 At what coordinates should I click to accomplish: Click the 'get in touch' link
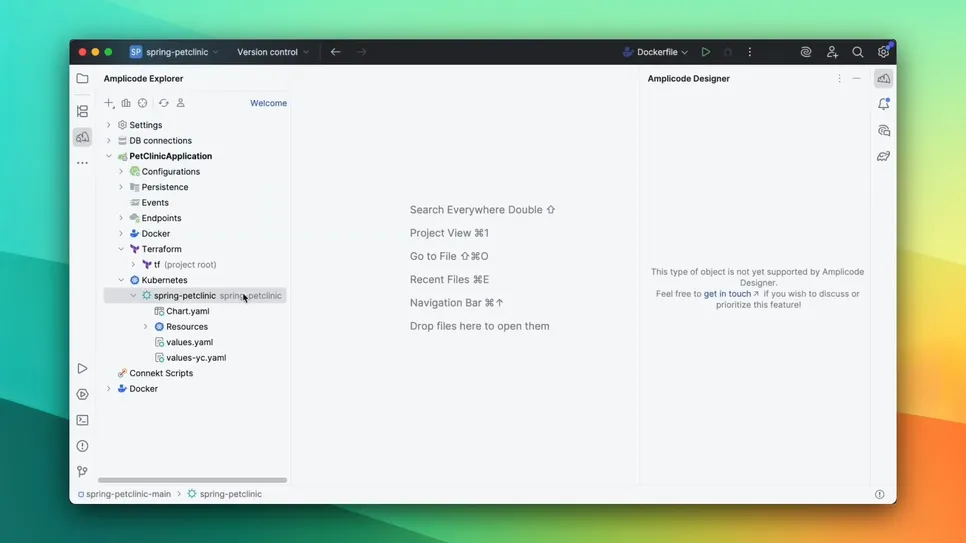point(727,294)
